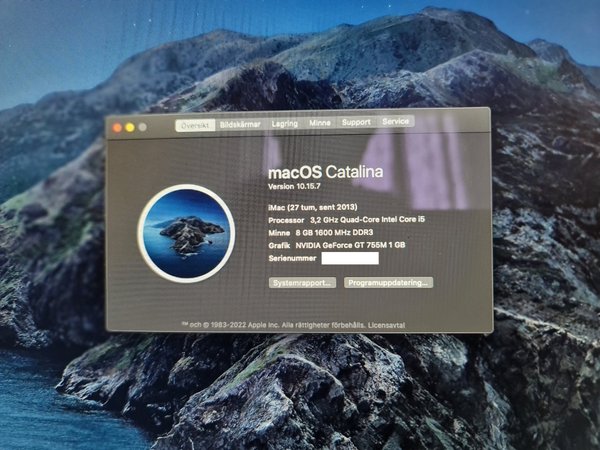Click Version 10.15.7 text
The image size is (600, 450).
pyautogui.click(x=294, y=186)
